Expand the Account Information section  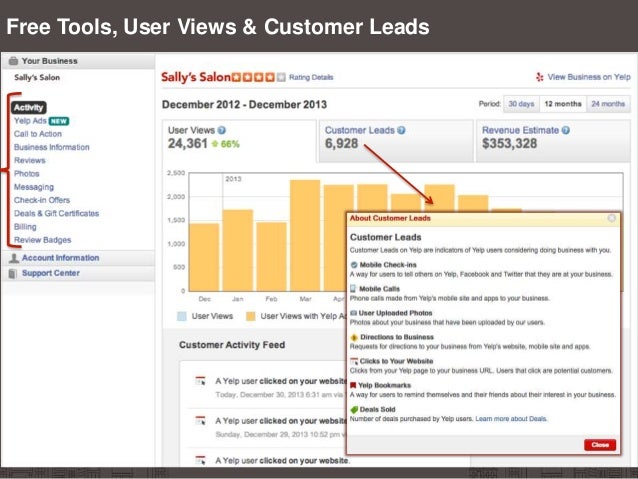(x=78, y=258)
